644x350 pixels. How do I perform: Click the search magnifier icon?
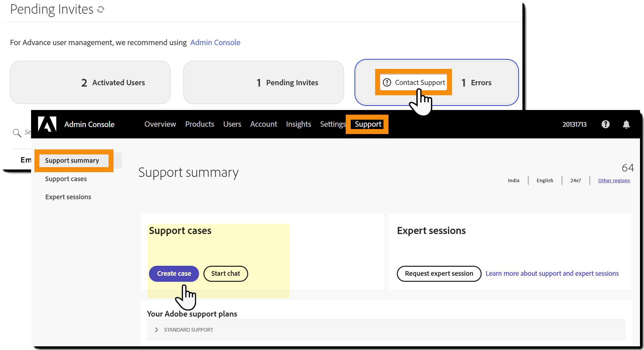coord(17,133)
